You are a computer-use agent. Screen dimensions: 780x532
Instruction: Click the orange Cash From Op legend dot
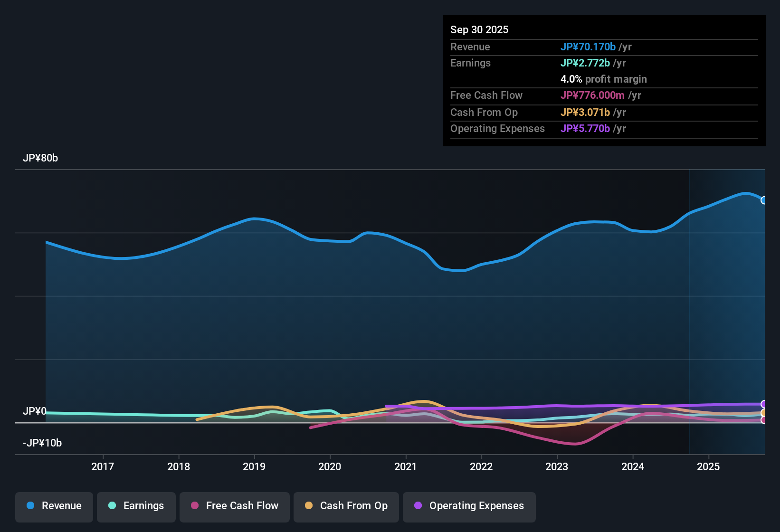pos(309,506)
